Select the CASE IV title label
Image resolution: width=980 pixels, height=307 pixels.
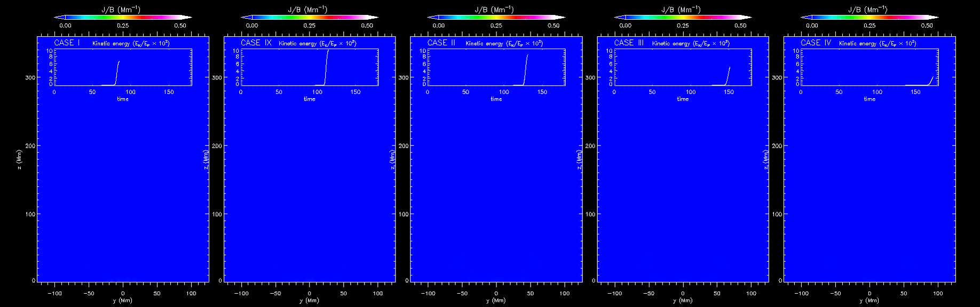tap(815, 43)
